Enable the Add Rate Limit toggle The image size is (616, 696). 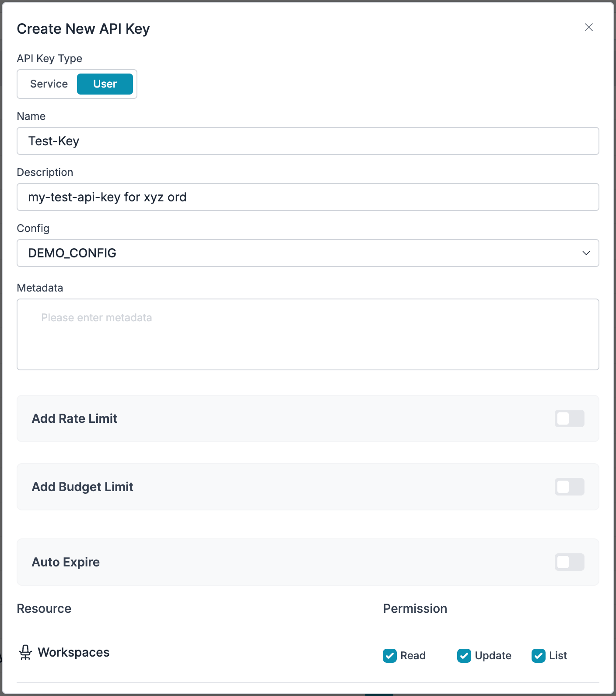pyautogui.click(x=570, y=418)
